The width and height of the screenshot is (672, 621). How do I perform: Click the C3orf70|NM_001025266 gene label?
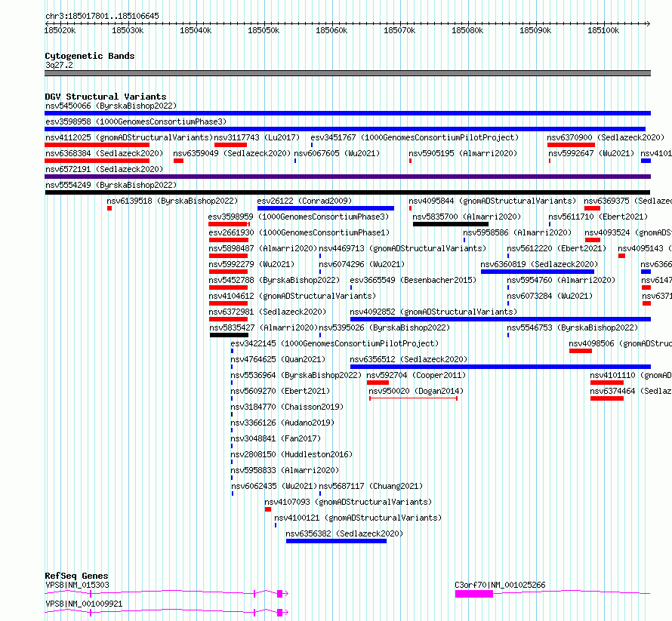click(x=500, y=585)
